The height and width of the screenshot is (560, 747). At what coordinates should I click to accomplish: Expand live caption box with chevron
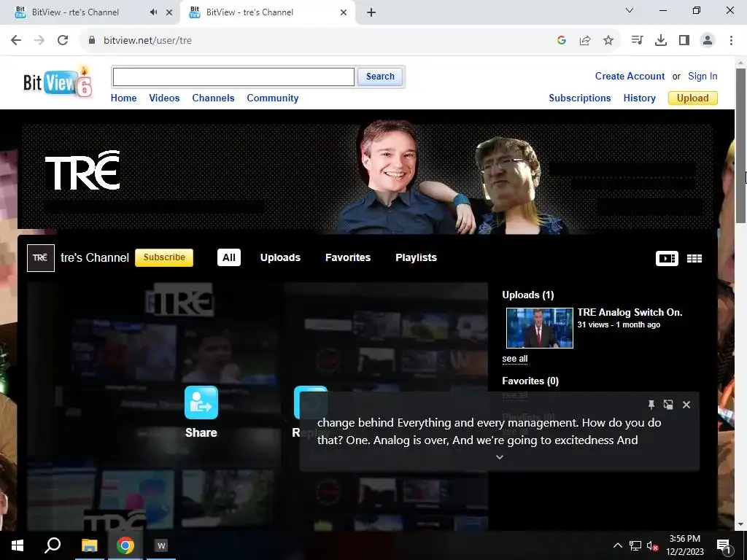499,457
